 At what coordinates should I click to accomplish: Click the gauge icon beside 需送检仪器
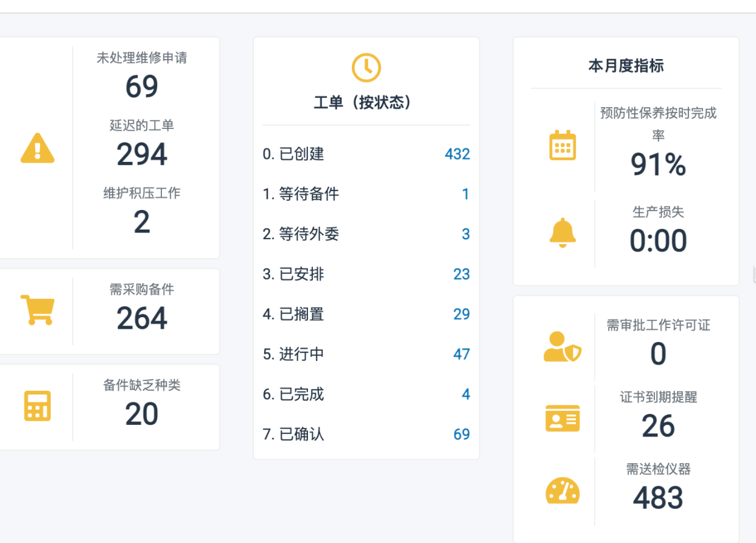pyautogui.click(x=563, y=490)
